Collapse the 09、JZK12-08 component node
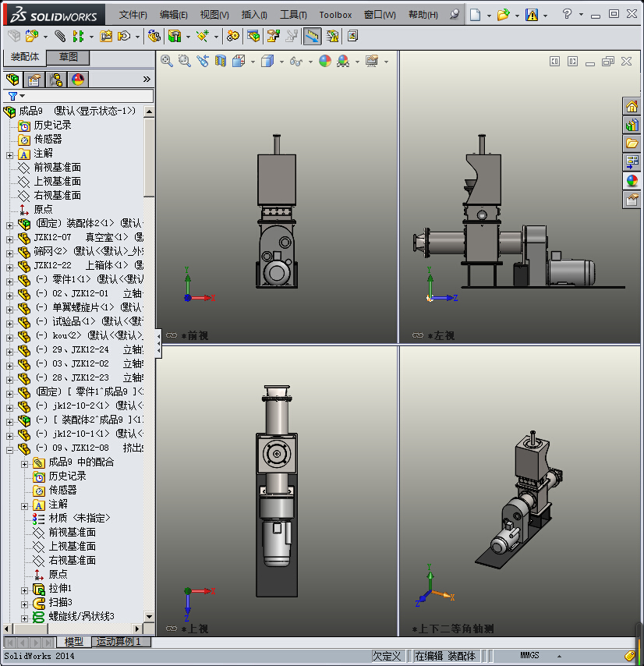The image size is (644, 666). click(x=9, y=450)
